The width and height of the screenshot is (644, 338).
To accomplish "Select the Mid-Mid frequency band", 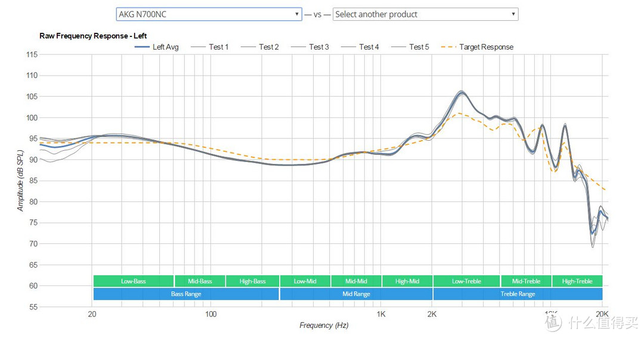I will (x=355, y=281).
